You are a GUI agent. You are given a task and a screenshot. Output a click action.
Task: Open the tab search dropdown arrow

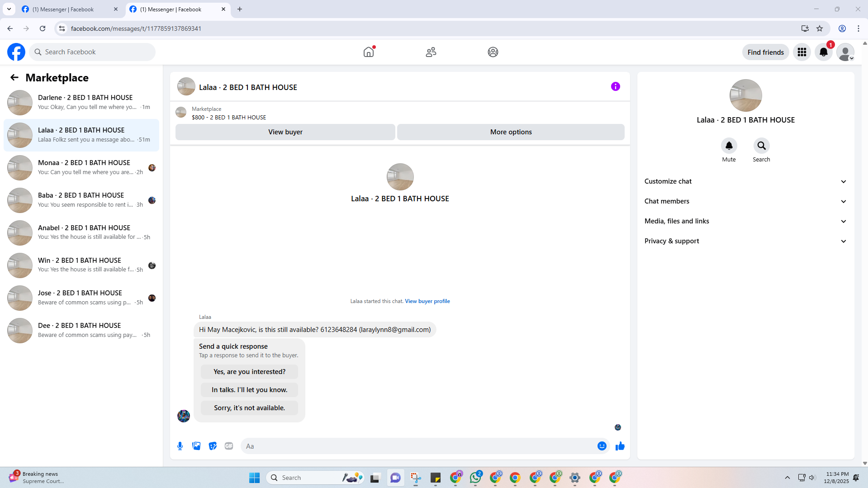pos(9,9)
